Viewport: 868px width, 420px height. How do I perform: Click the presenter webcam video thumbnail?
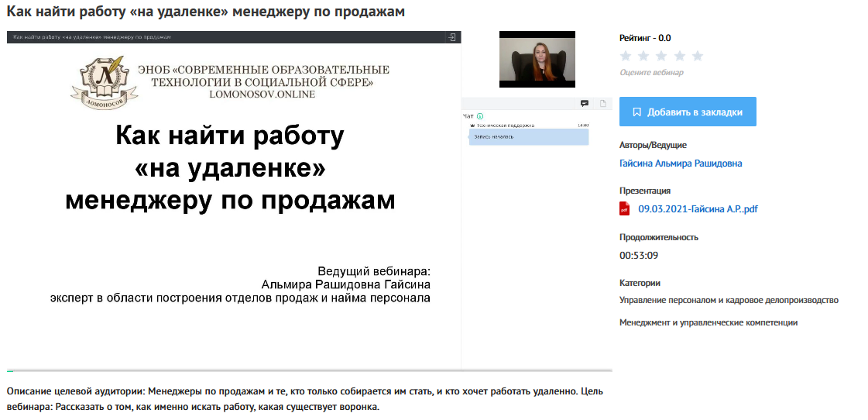(x=537, y=59)
